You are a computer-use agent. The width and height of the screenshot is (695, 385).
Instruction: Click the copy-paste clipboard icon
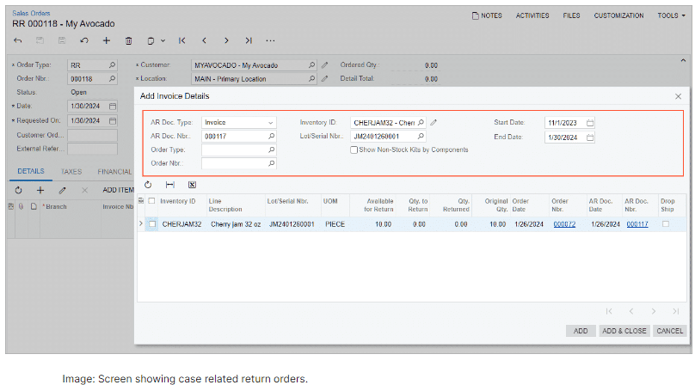151,41
